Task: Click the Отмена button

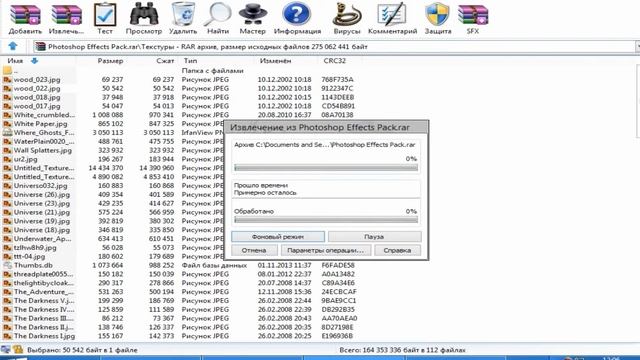Action: pyautogui.click(x=254, y=250)
